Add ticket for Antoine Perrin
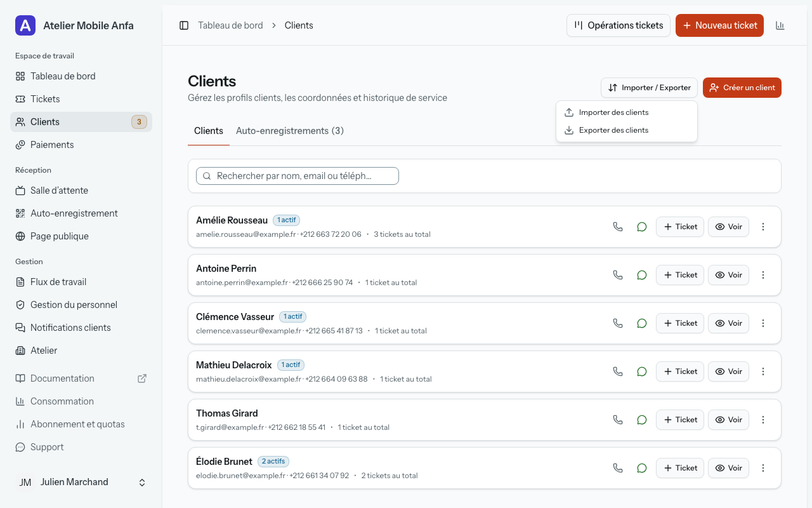 (x=680, y=275)
